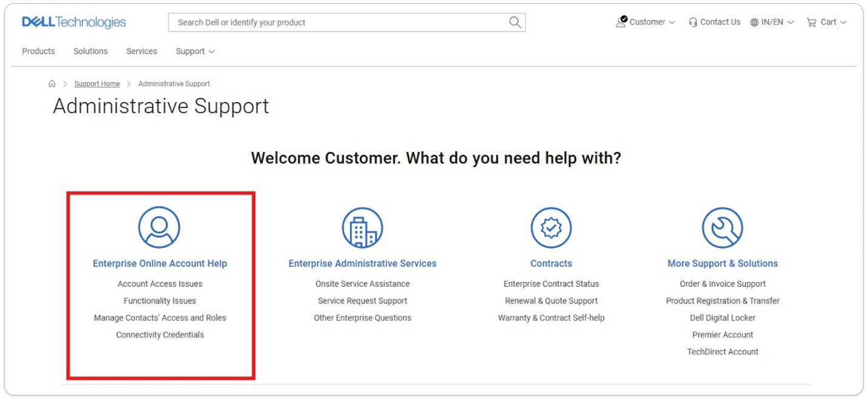The height and width of the screenshot is (401, 868).
Task: Click the Dell Technologies logo
Action: (73, 21)
